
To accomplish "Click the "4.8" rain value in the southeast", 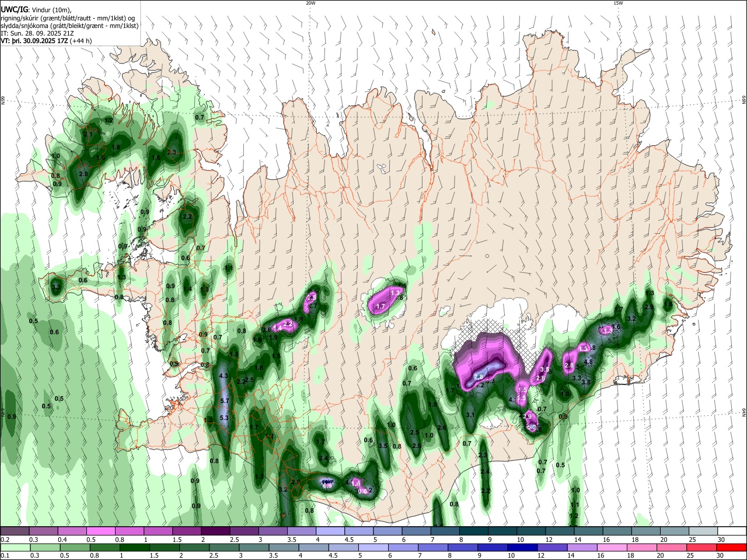I will tap(588, 362).
